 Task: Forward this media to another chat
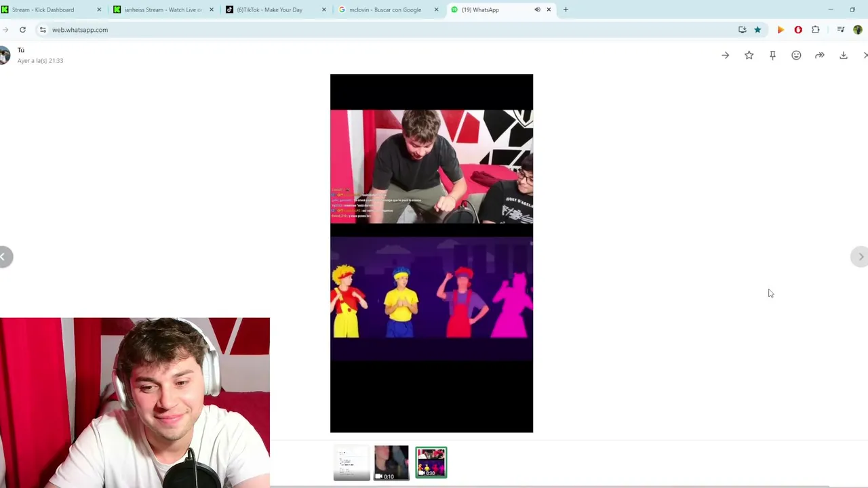[x=820, y=55]
